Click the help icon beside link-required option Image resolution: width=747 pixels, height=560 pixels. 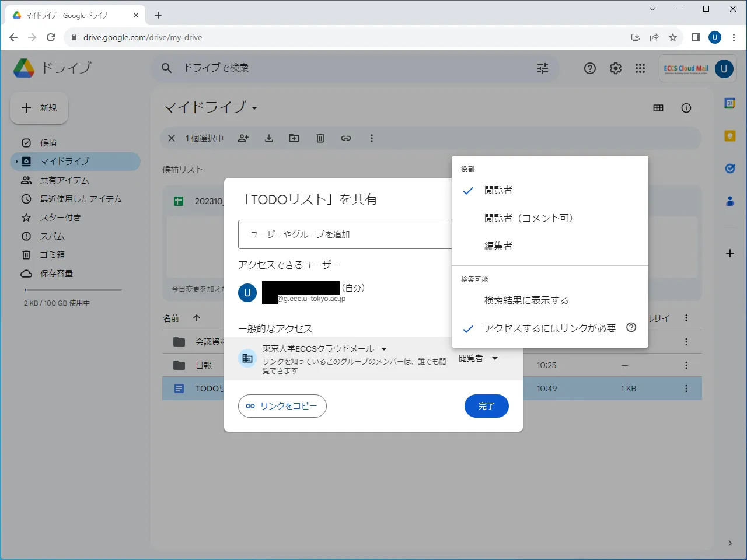pyautogui.click(x=631, y=327)
